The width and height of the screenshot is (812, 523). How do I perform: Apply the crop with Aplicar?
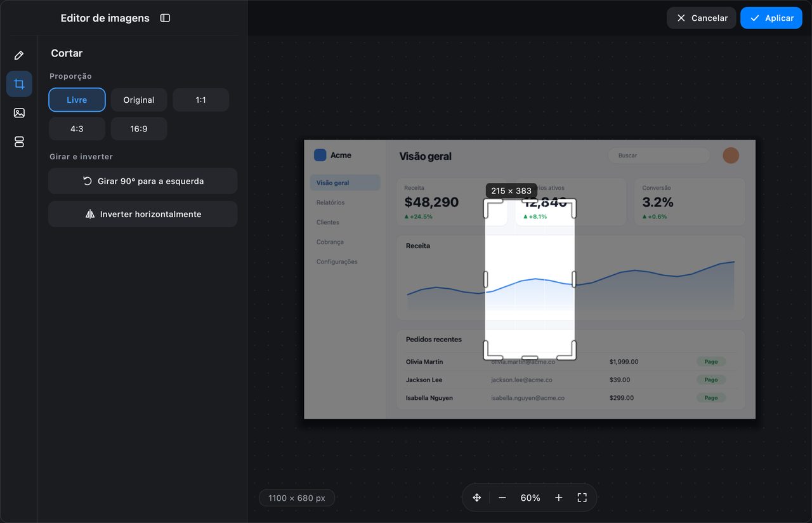click(x=771, y=18)
